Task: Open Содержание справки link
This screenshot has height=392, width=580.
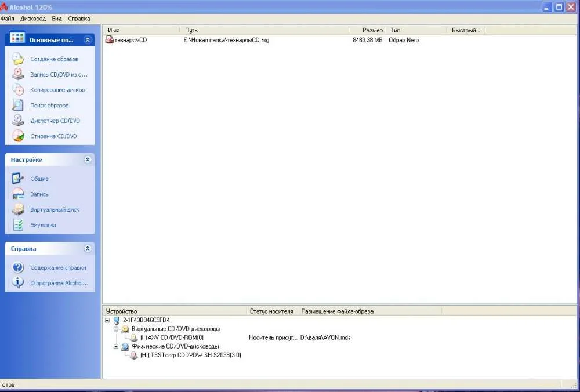Action: 59,268
